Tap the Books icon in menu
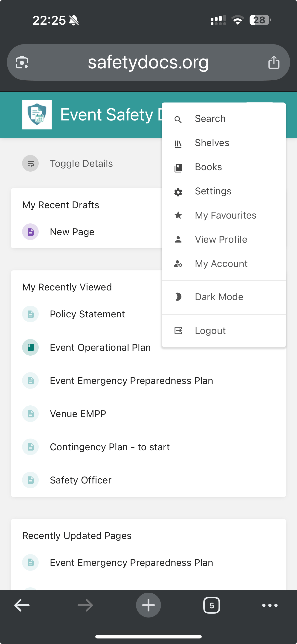Viewport: 297px width, 644px height. tap(178, 168)
